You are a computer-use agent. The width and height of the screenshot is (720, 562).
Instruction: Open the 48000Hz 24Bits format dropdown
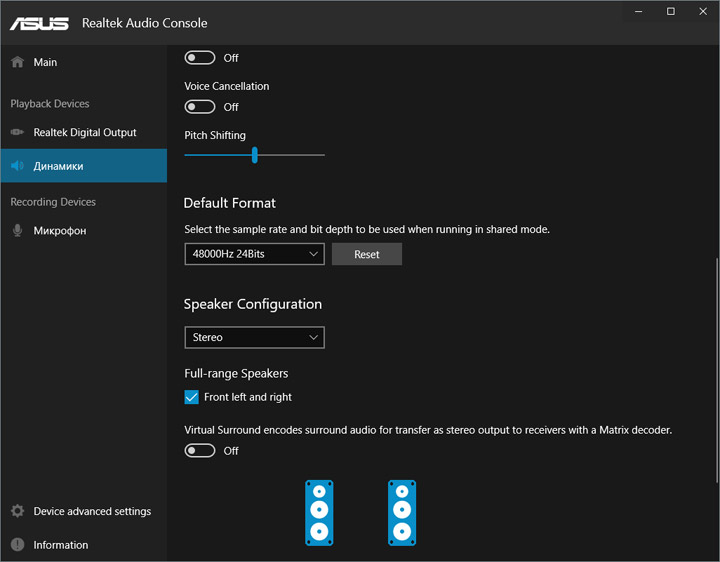(254, 255)
